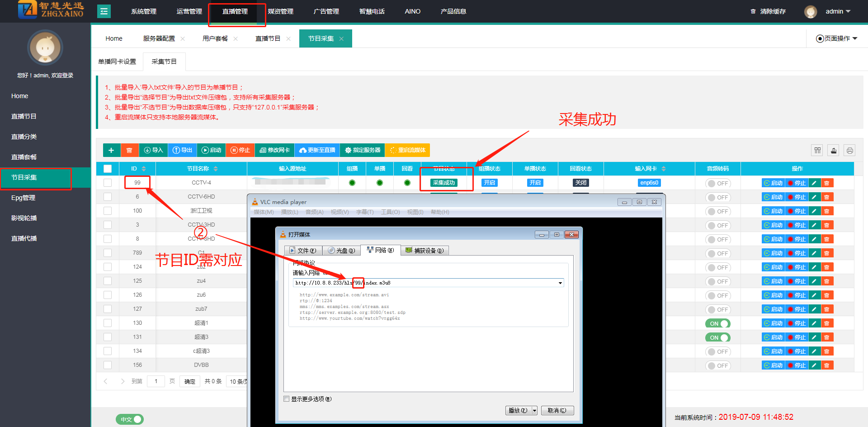Click the printer icon above the table
The width and height of the screenshot is (868, 427).
850,151
